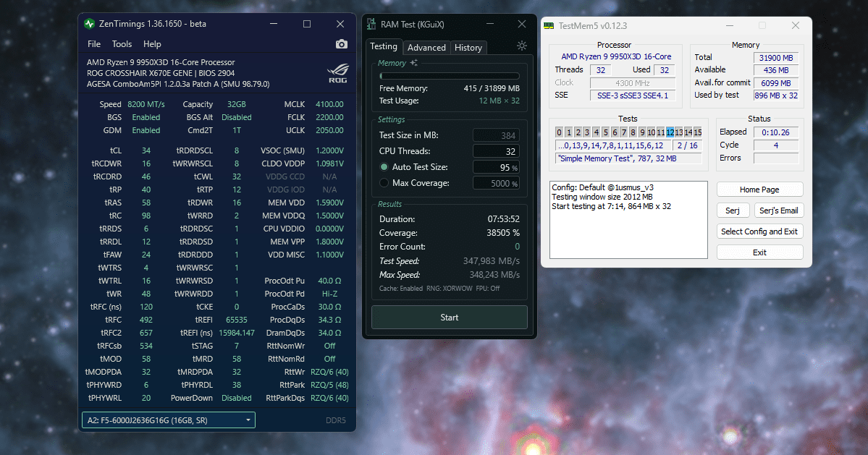Click test number 0 box in TestMem5
This screenshot has width=868, height=455.
point(559,132)
